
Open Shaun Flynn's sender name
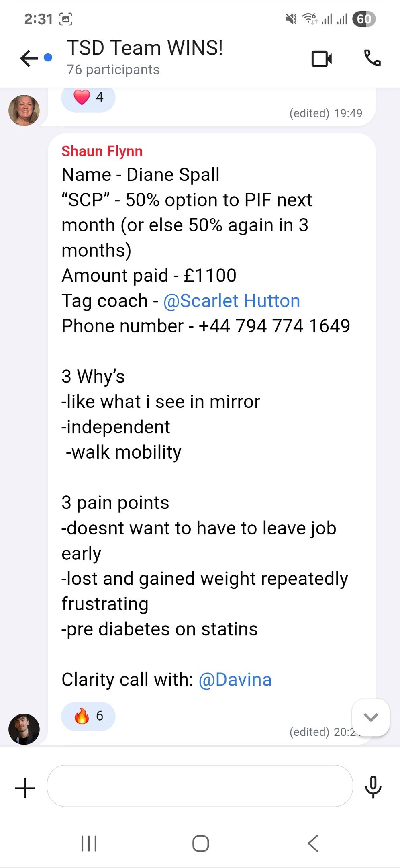pos(102,151)
